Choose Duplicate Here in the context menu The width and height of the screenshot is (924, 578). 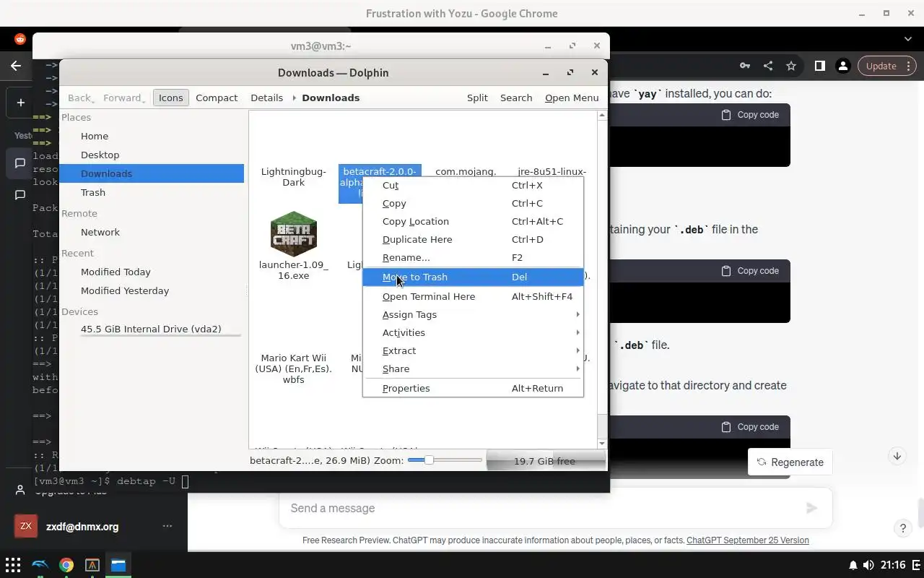pos(473,239)
